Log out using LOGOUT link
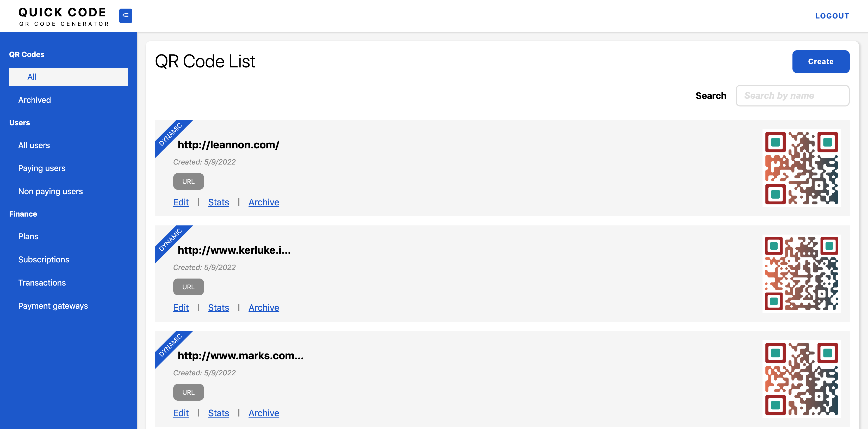 832,16
